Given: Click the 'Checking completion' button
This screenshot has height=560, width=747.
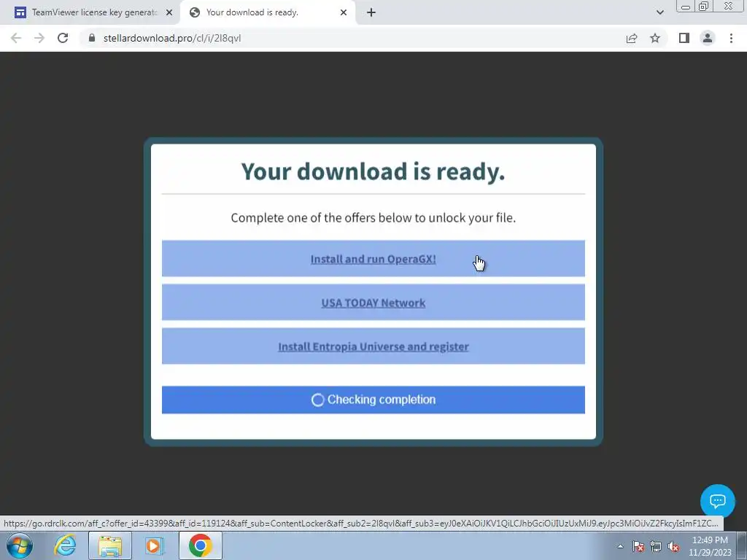Looking at the screenshot, I should point(373,400).
